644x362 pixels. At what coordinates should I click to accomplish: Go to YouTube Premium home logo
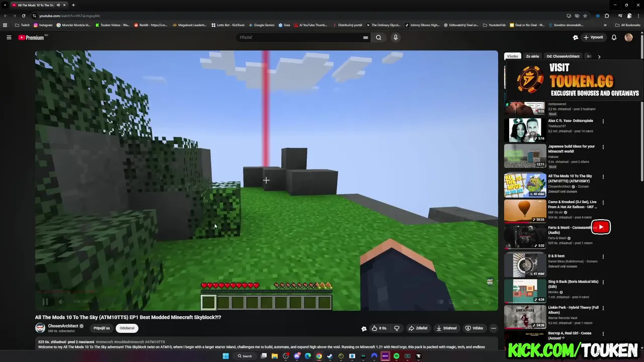32,37
